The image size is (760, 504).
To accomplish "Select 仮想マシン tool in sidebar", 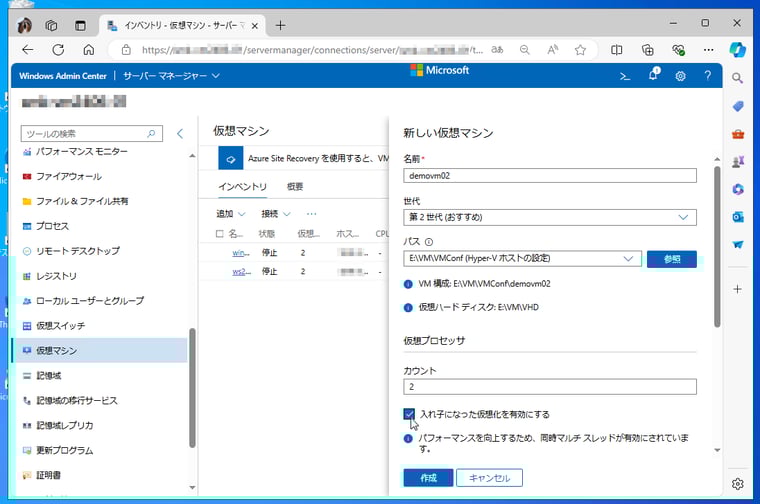I will tap(100, 350).
